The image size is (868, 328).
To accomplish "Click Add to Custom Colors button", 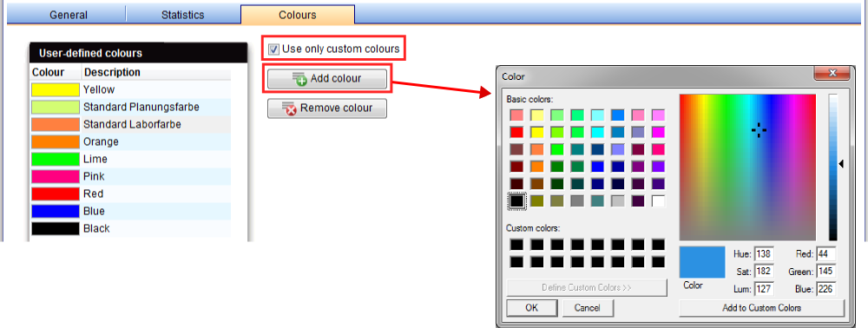I will click(762, 308).
